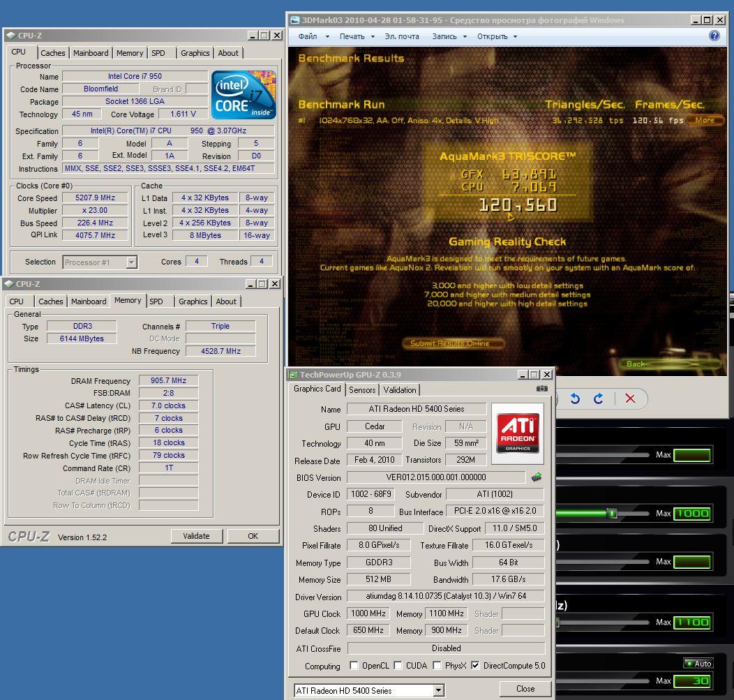The width and height of the screenshot is (734, 700).
Task: Click the Core Voltage value 1.611 V
Action: (x=183, y=114)
